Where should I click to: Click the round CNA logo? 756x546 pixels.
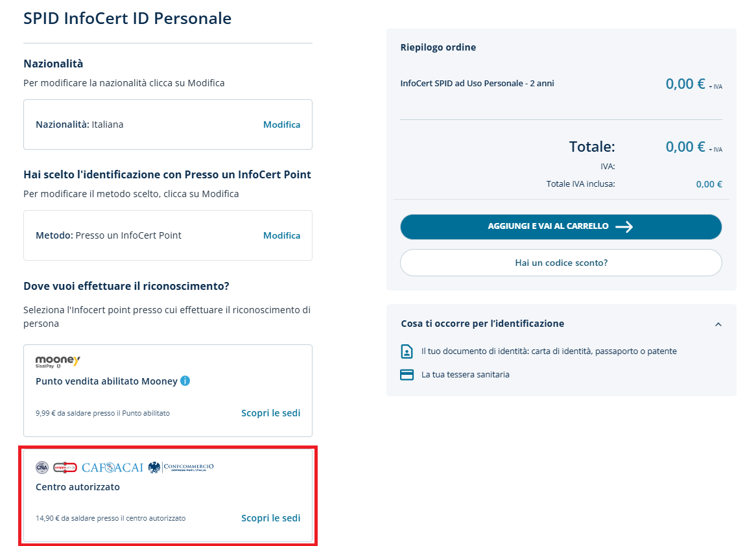click(42, 468)
